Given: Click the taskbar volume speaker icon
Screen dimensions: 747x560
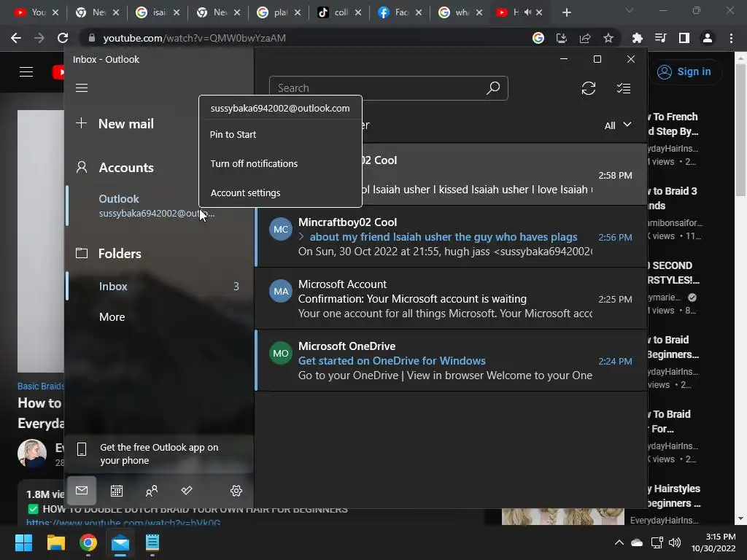Looking at the screenshot, I should point(675,542).
